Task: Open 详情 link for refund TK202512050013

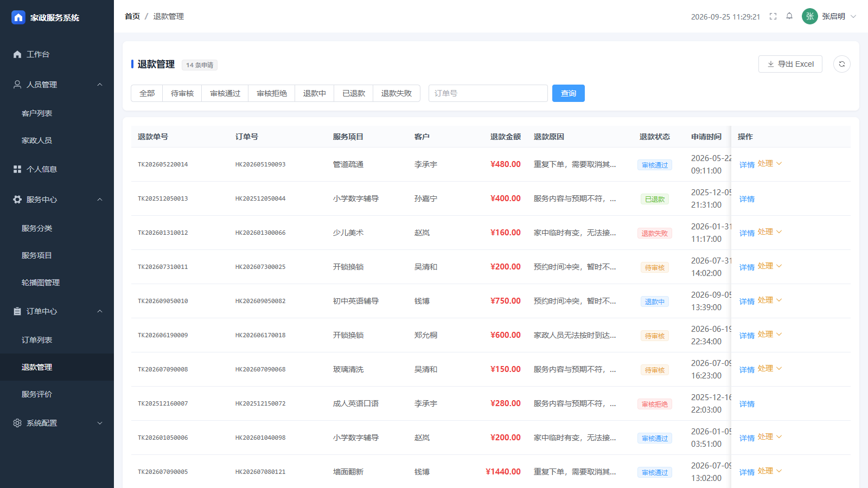Action: click(747, 199)
